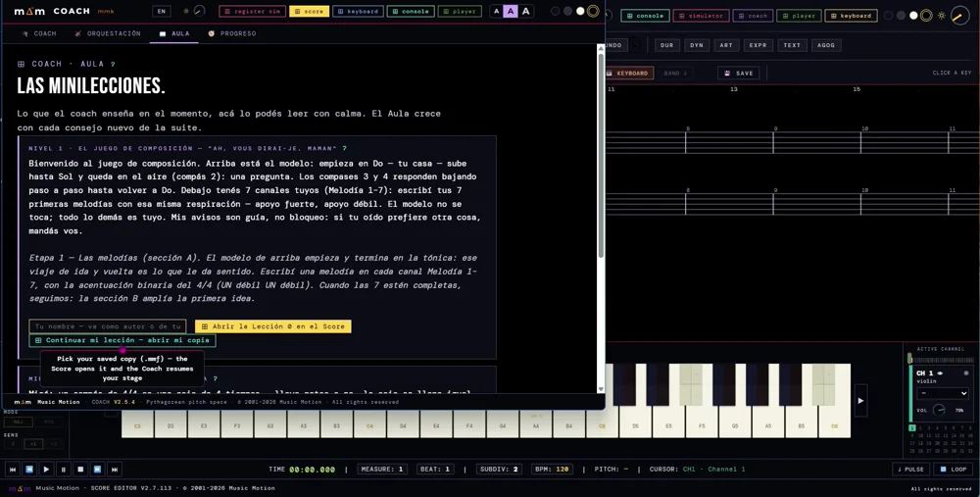980x497 pixels.
Task: Switch to the PROGRESO tab
Action: coord(232,33)
